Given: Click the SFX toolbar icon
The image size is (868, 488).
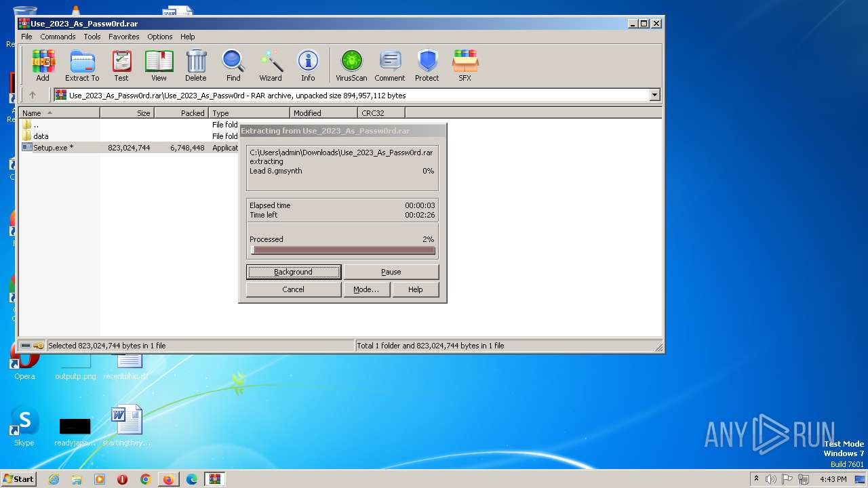Looking at the screenshot, I should pyautogui.click(x=465, y=66).
